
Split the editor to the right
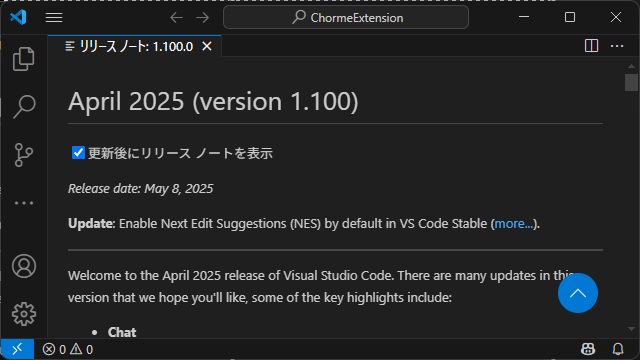point(591,46)
